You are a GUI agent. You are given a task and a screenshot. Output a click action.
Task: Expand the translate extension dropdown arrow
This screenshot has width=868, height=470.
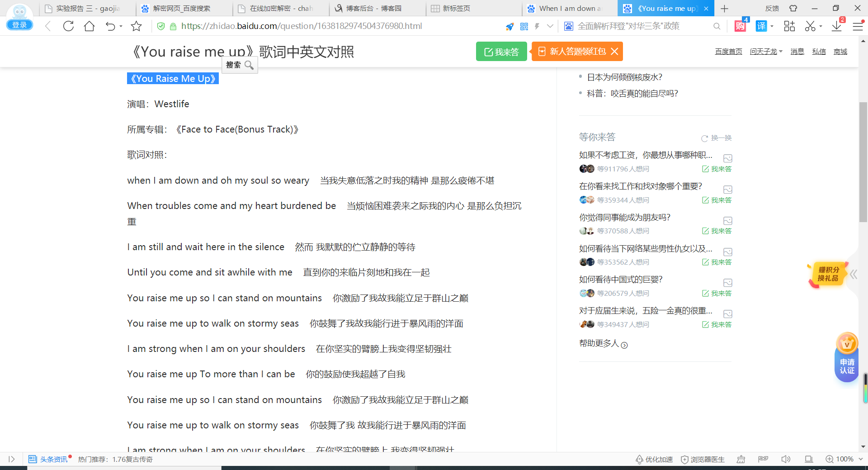pos(772,26)
